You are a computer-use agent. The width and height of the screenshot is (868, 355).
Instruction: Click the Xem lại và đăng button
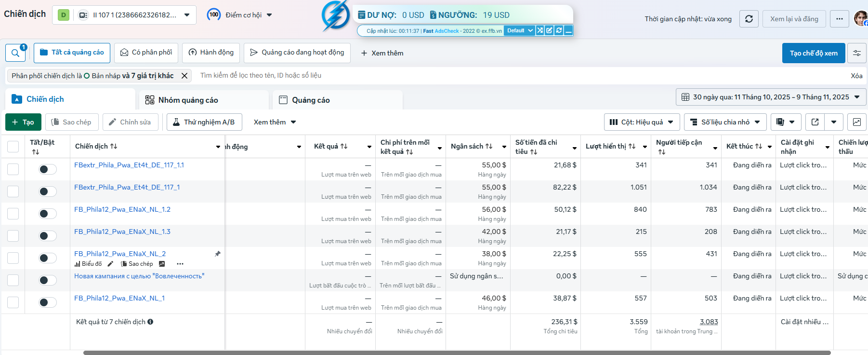[794, 19]
